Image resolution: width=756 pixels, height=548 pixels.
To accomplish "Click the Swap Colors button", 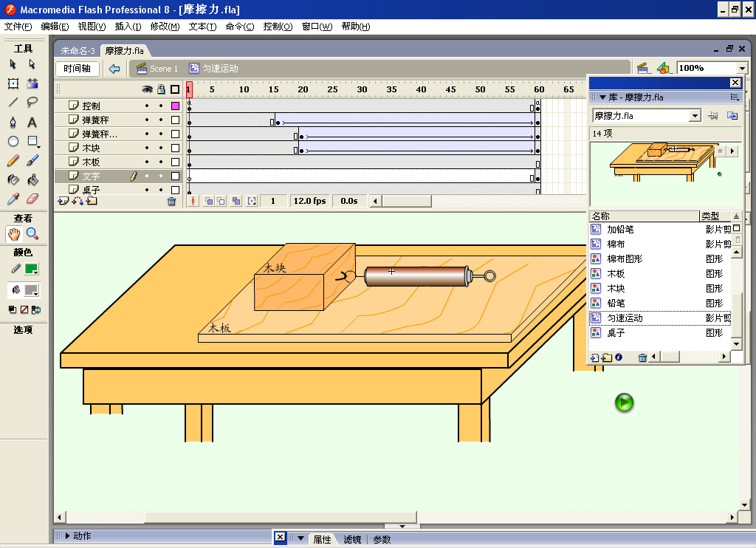I will coord(36,310).
